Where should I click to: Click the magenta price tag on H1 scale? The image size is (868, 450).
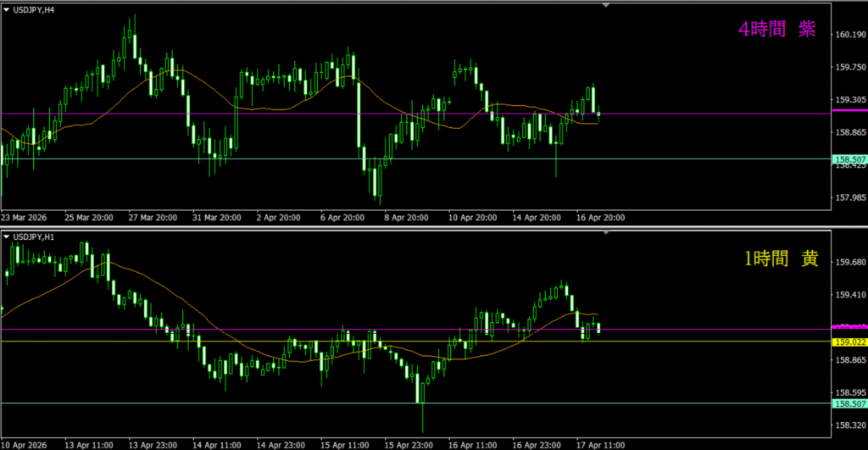(849, 327)
